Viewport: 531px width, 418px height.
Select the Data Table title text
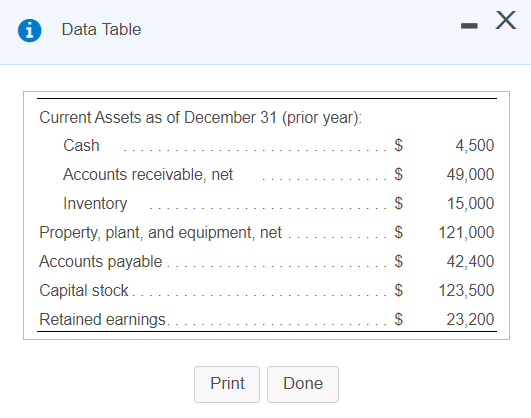(x=101, y=29)
